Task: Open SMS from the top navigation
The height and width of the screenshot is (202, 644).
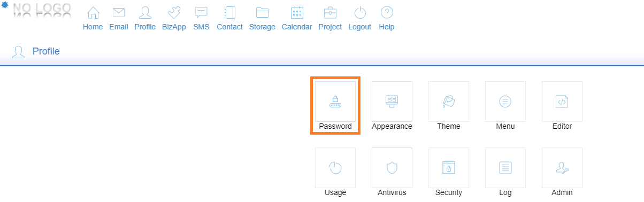Action: pyautogui.click(x=201, y=19)
